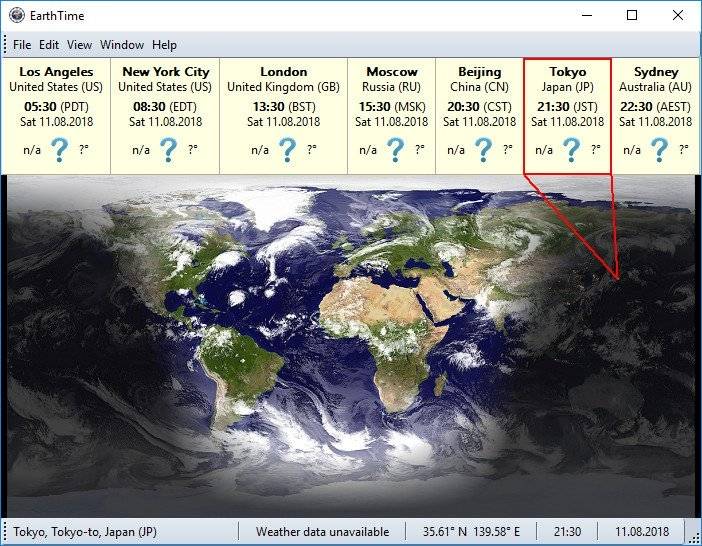
Task: Open the Window menu
Action: pos(122,45)
